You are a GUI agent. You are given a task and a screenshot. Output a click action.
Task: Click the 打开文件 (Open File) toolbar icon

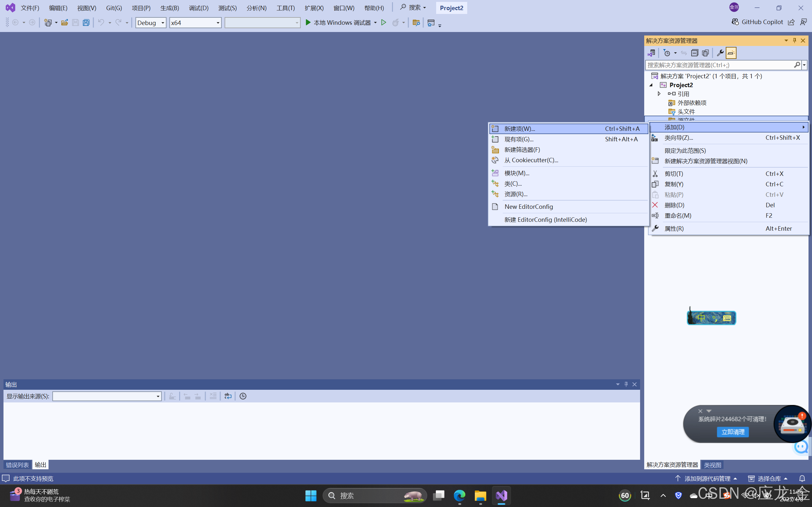coord(65,22)
